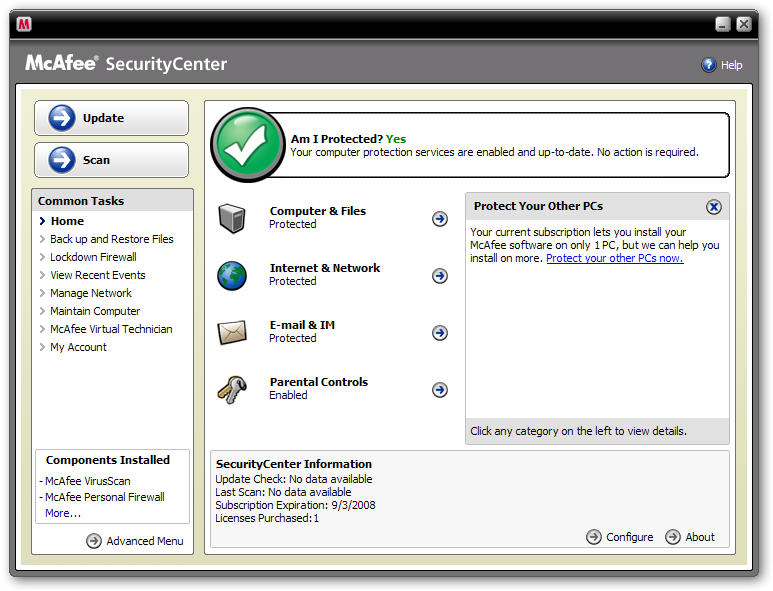Viewport: 773px width, 591px height.
Task: Select Lockdown Firewall in Common Tasks
Action: pos(93,257)
